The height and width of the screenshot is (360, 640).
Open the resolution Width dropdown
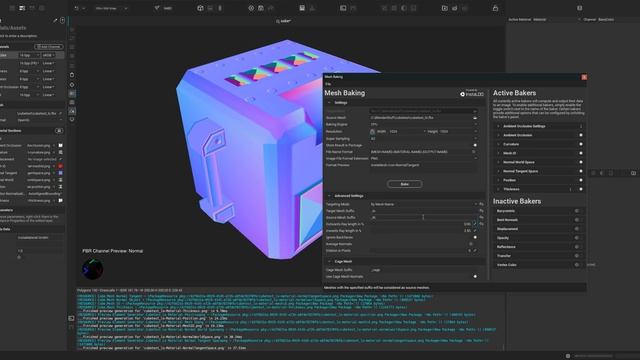point(401,131)
